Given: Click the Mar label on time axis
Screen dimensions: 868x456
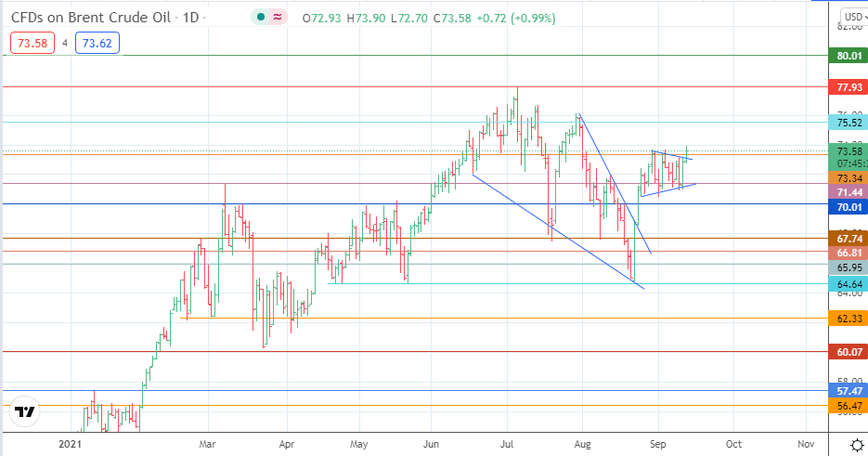Looking at the screenshot, I should pos(208,444).
